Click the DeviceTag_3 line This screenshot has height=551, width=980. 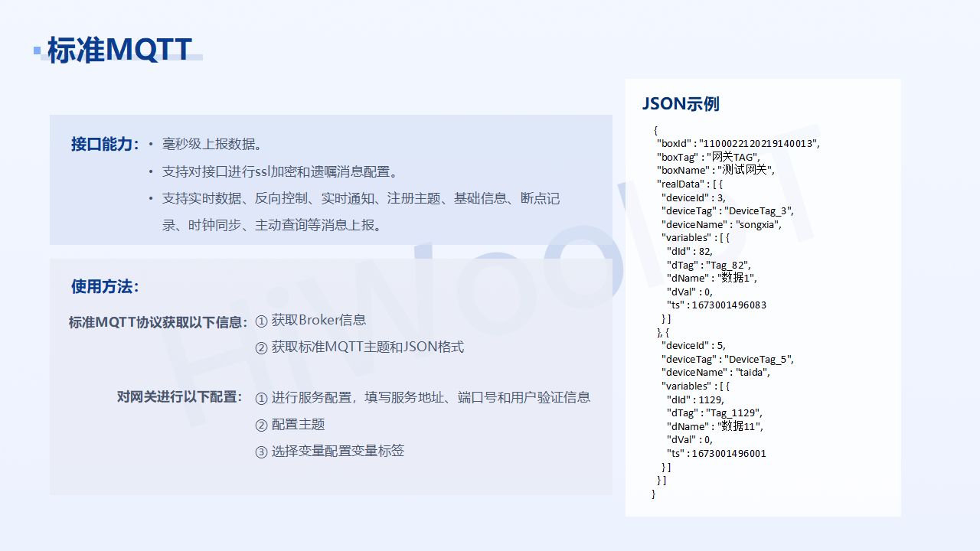point(728,211)
